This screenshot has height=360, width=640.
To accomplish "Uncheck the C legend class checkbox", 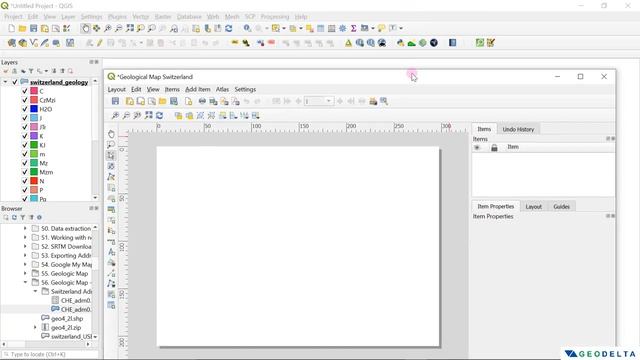I will coord(24,91).
